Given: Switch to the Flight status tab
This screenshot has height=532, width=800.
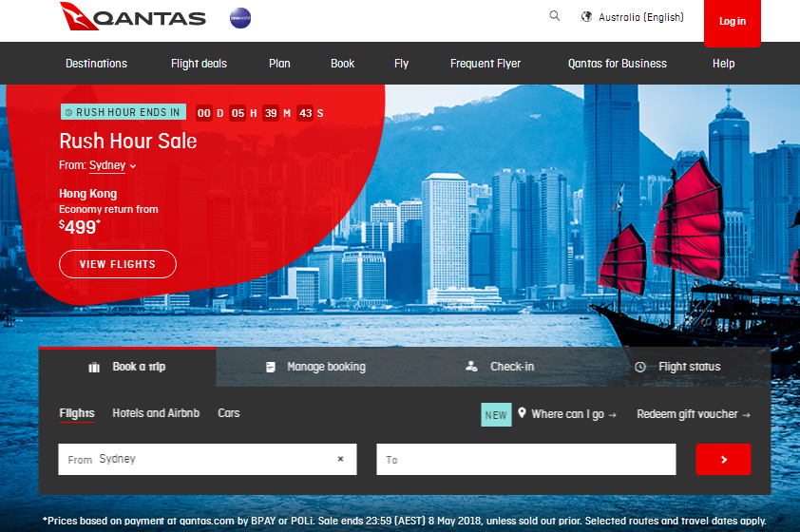Looking at the screenshot, I should coord(677,367).
